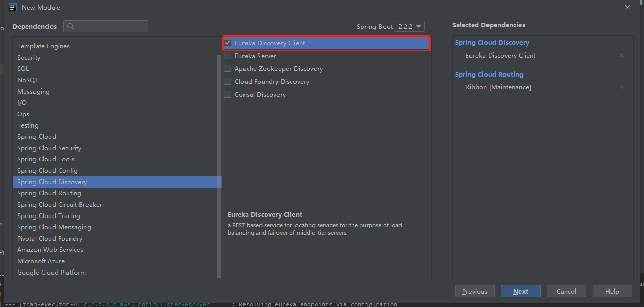Open the Messaging category

click(116, 92)
